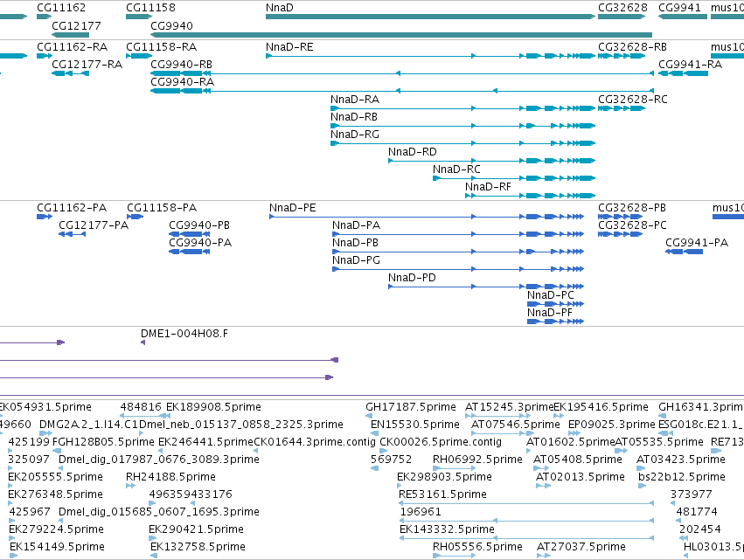The height and width of the screenshot is (560, 744).
Task: Click the CG9941 gene label
Action: pyautogui.click(x=679, y=8)
